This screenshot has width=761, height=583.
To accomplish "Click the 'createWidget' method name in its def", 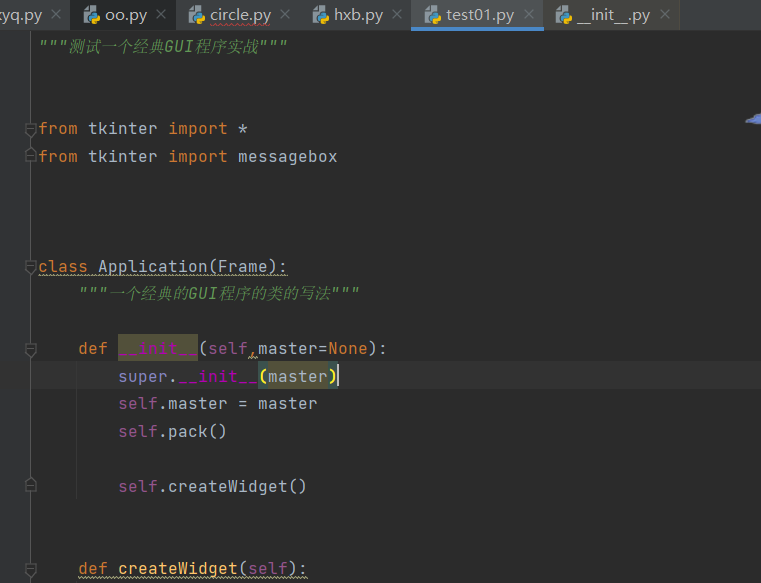I will 178,568.
